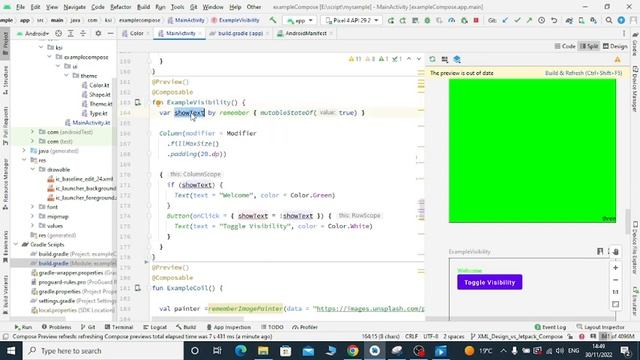Open the project panel settings gear
Viewport: 640px width, 360px height.
98,33
